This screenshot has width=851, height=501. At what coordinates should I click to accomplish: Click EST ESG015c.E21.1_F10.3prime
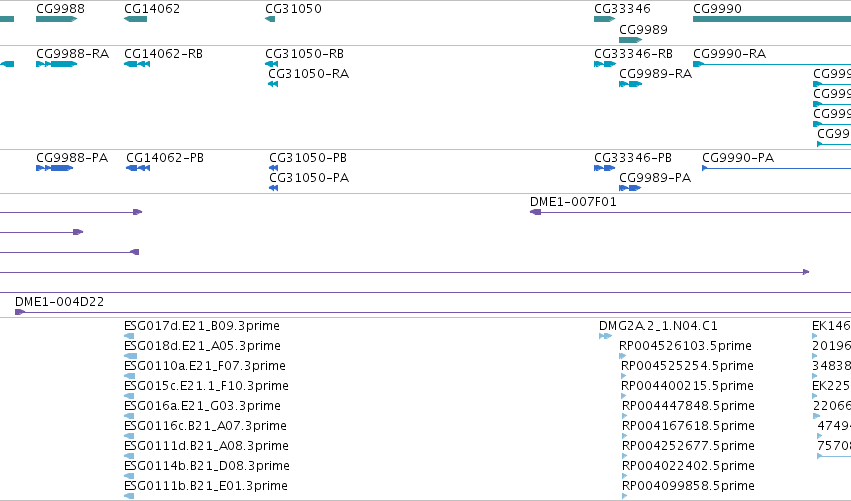pyautogui.click(x=206, y=386)
